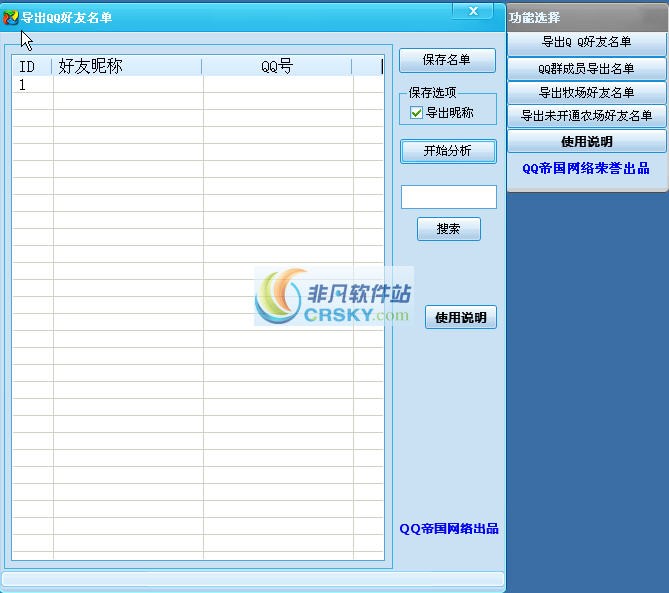Toggle the 导出昵称 checkbox

(416, 113)
